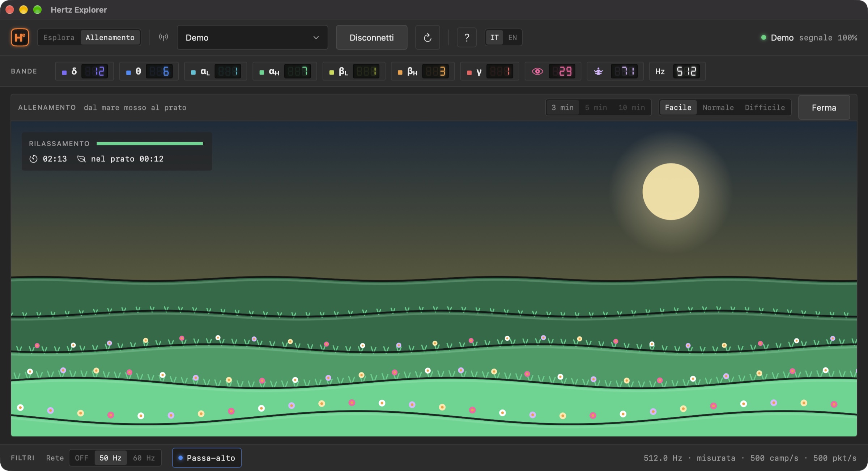Image resolution: width=868 pixels, height=471 pixels.
Task: Click the meditation figure indicator icon
Action: coord(599,71)
